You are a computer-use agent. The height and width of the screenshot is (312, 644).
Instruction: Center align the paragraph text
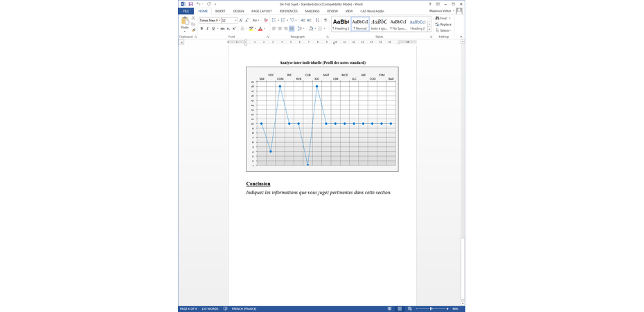coord(280,28)
